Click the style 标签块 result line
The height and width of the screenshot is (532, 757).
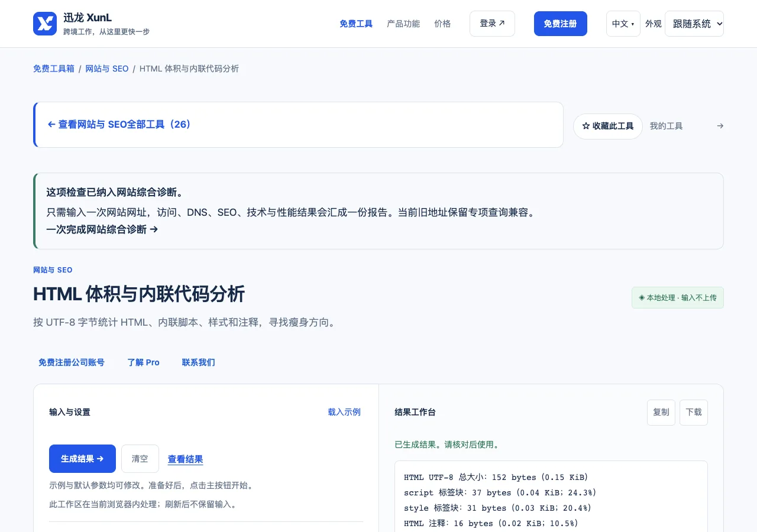[x=498, y=508]
